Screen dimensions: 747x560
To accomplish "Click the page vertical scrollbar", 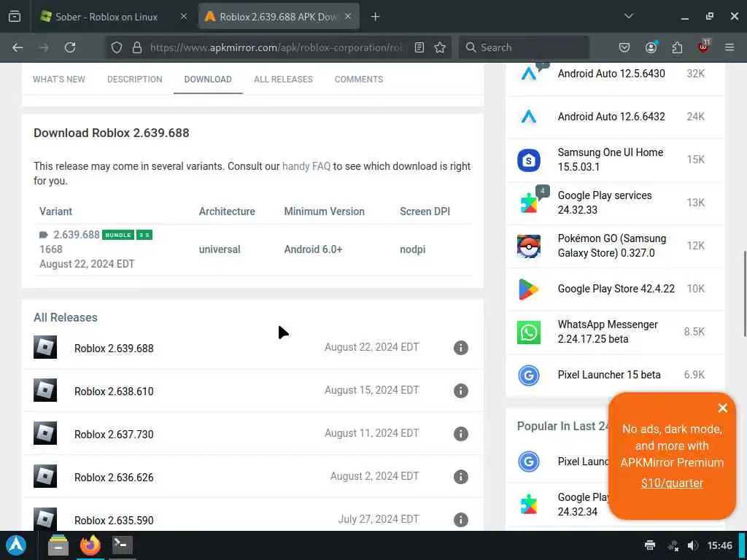I will tap(745, 294).
